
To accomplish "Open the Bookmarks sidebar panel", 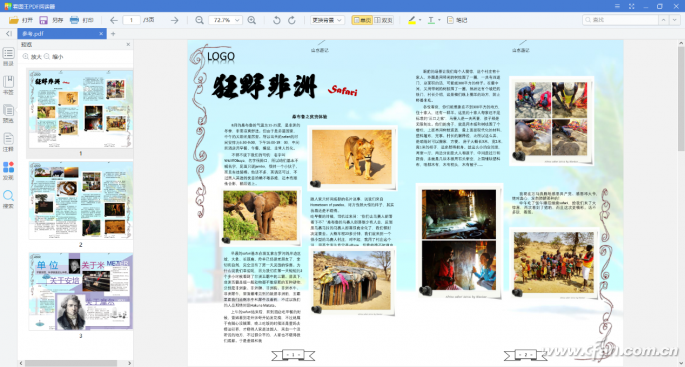I will pyautogui.click(x=8, y=85).
